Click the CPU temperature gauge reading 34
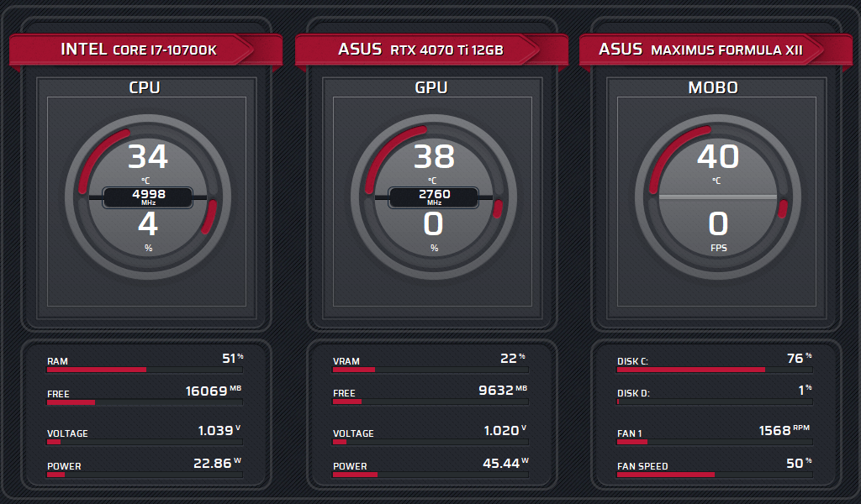 click(148, 157)
